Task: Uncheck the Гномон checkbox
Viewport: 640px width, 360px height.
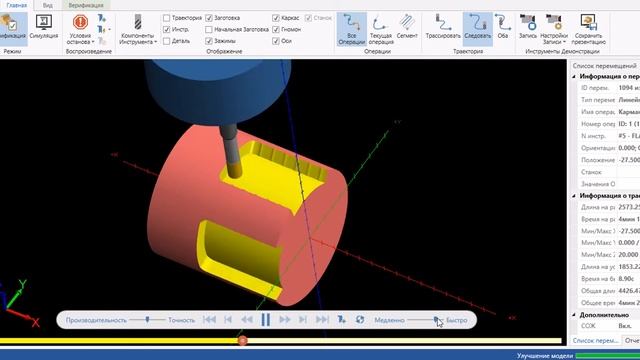Action: 276,29
